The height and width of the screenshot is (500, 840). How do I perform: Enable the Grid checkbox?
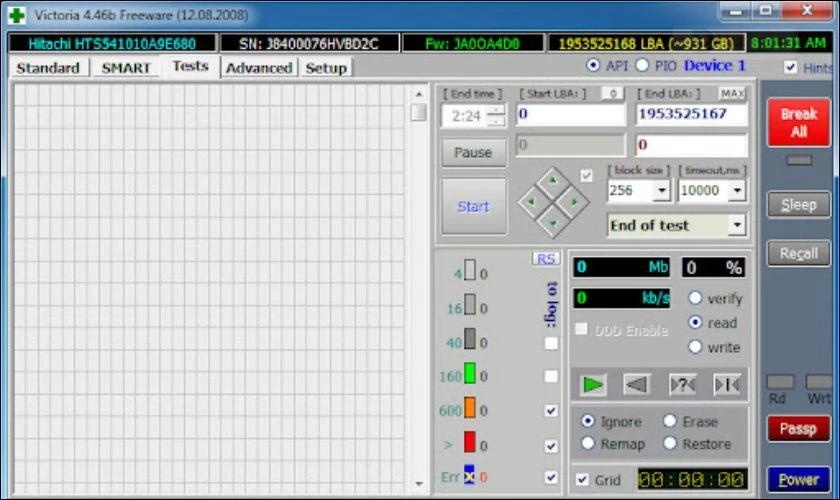point(582,479)
